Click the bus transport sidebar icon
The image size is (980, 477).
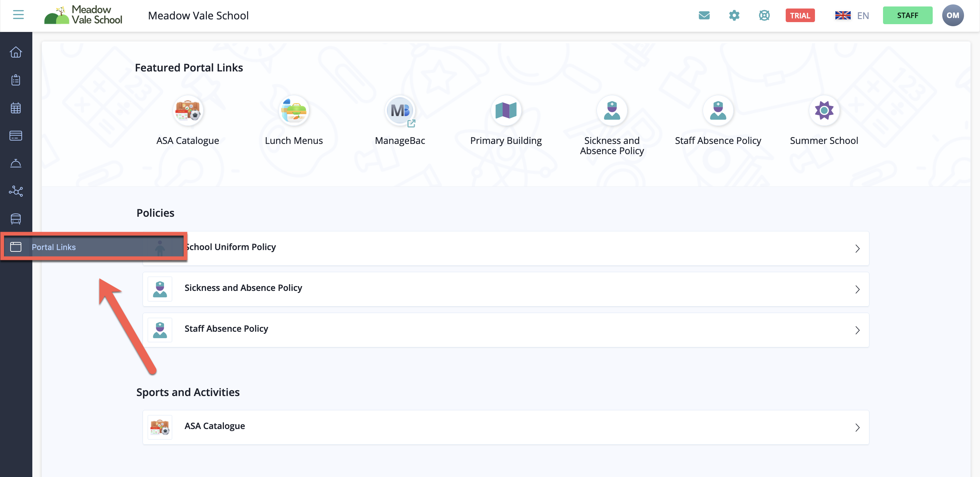16,219
